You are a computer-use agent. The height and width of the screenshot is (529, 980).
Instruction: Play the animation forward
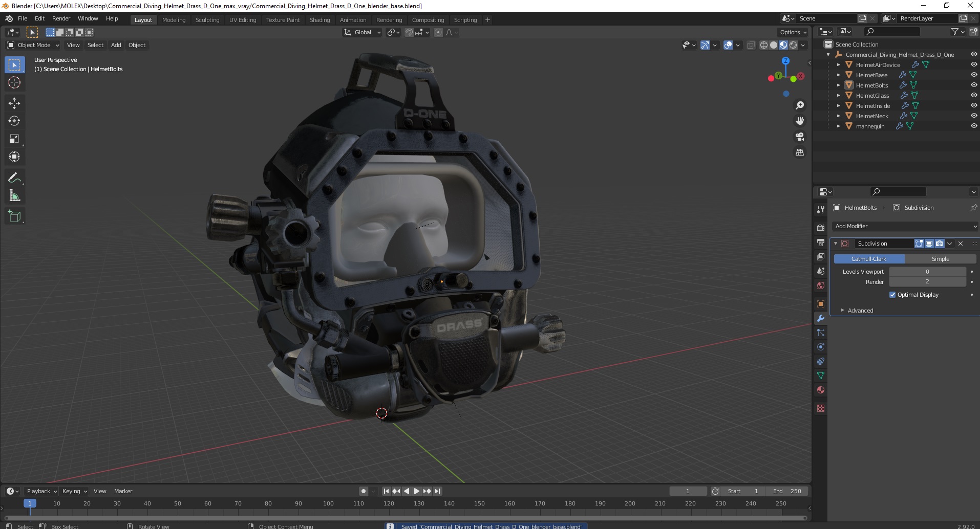[416, 491]
